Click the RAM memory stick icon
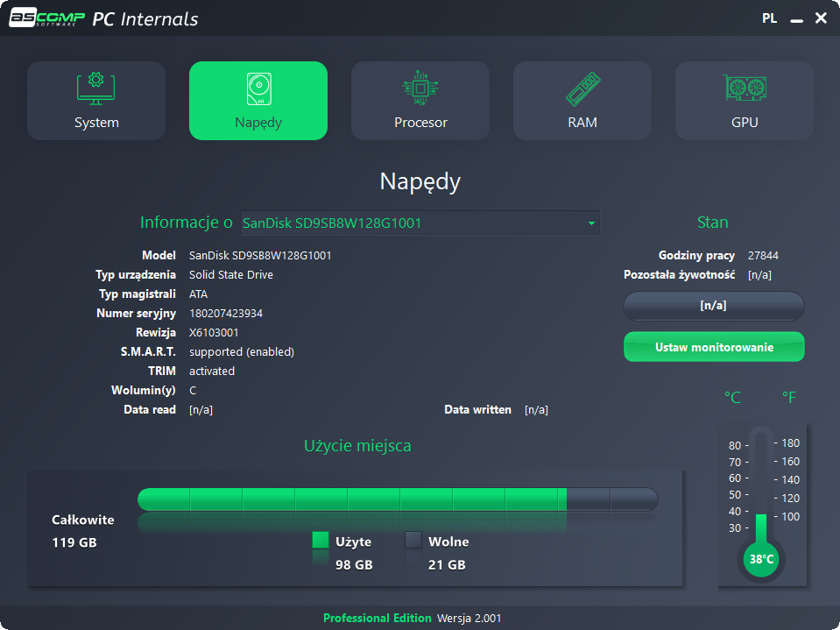The width and height of the screenshot is (840, 630). (582, 88)
